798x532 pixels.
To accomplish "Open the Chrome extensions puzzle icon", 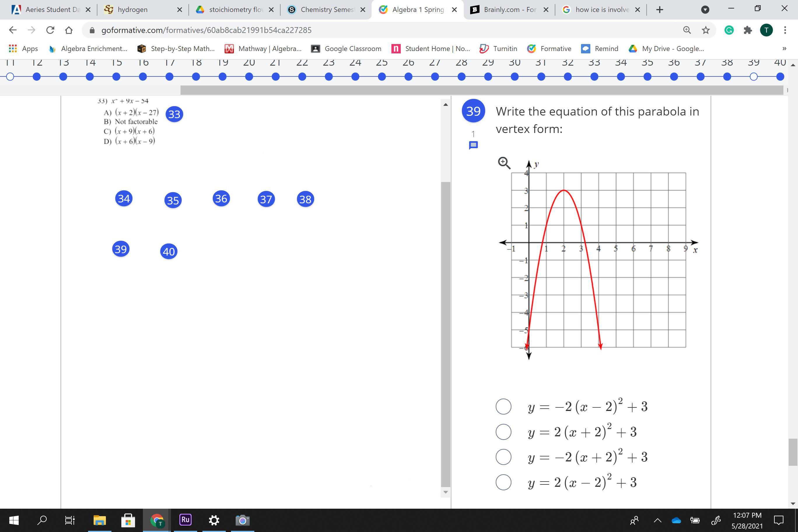I will tap(748, 30).
